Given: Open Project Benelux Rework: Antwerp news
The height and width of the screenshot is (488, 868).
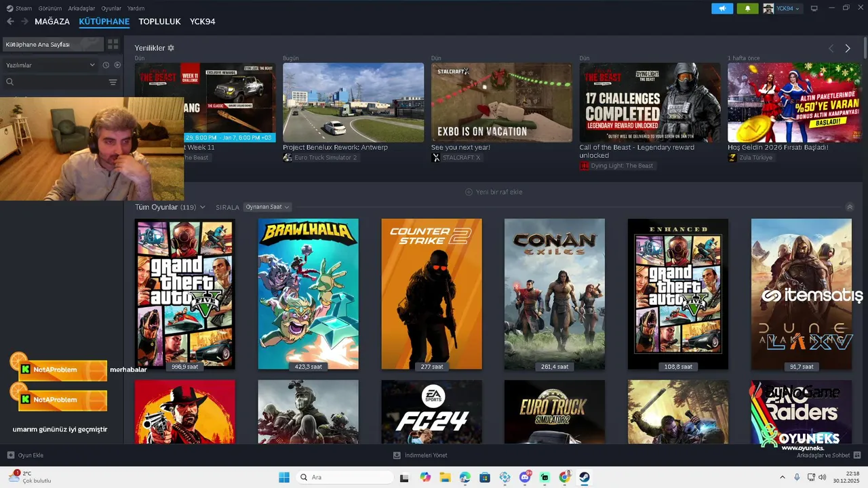Looking at the screenshot, I should click(x=353, y=102).
